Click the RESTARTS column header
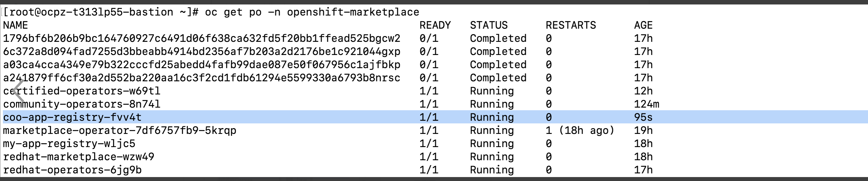Screen dimensions: 868x181 pos(571,25)
